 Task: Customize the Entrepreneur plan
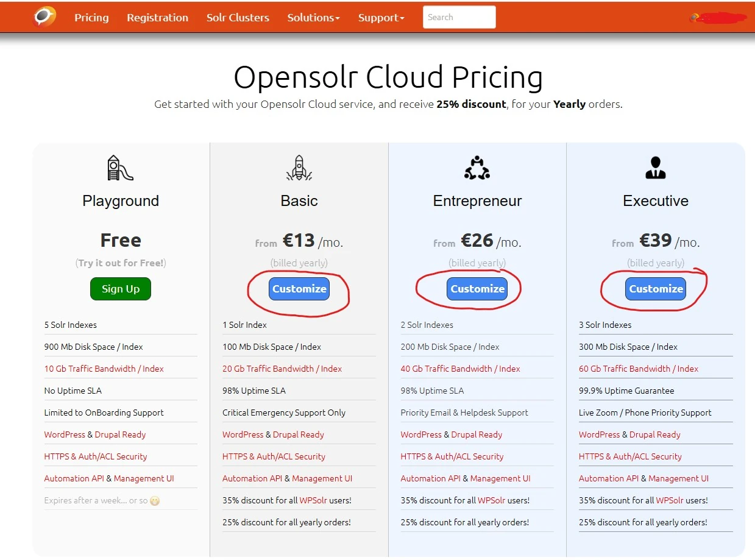(x=478, y=289)
